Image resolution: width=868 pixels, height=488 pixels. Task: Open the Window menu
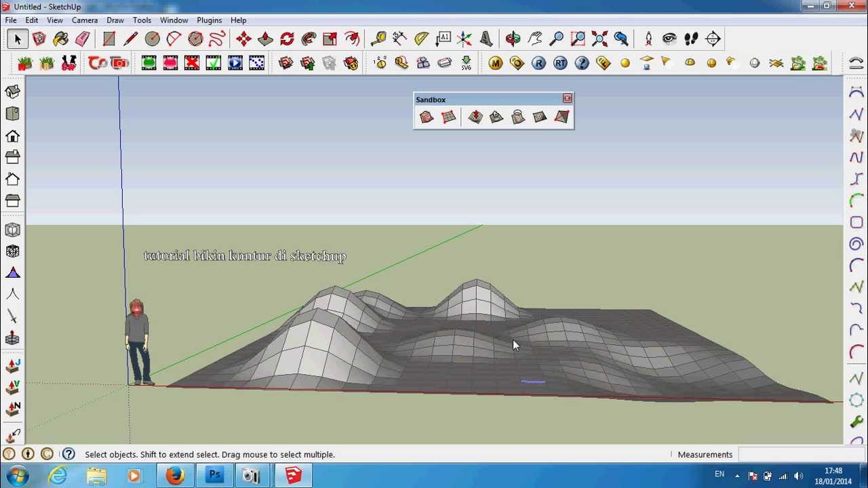(174, 20)
